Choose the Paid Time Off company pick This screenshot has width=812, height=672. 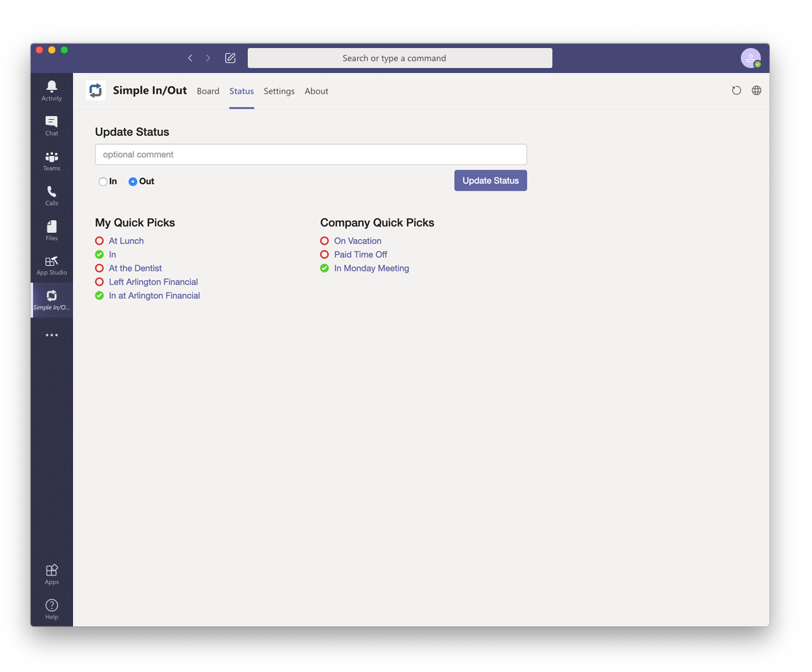(x=361, y=255)
